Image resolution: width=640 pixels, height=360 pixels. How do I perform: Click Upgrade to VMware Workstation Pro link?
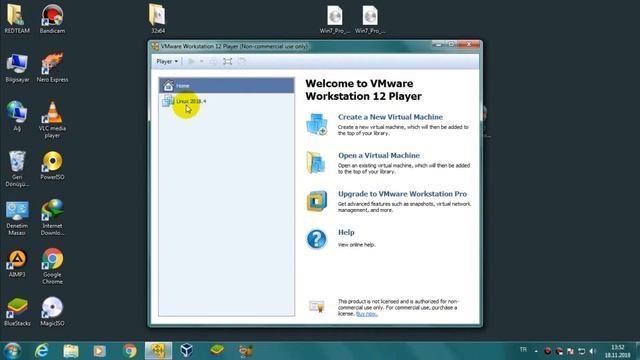[x=402, y=194]
